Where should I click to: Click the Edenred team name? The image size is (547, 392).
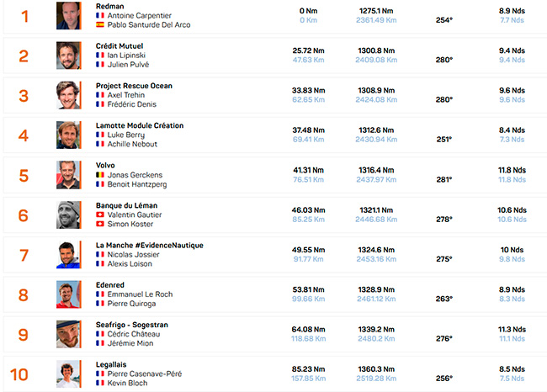point(110,285)
